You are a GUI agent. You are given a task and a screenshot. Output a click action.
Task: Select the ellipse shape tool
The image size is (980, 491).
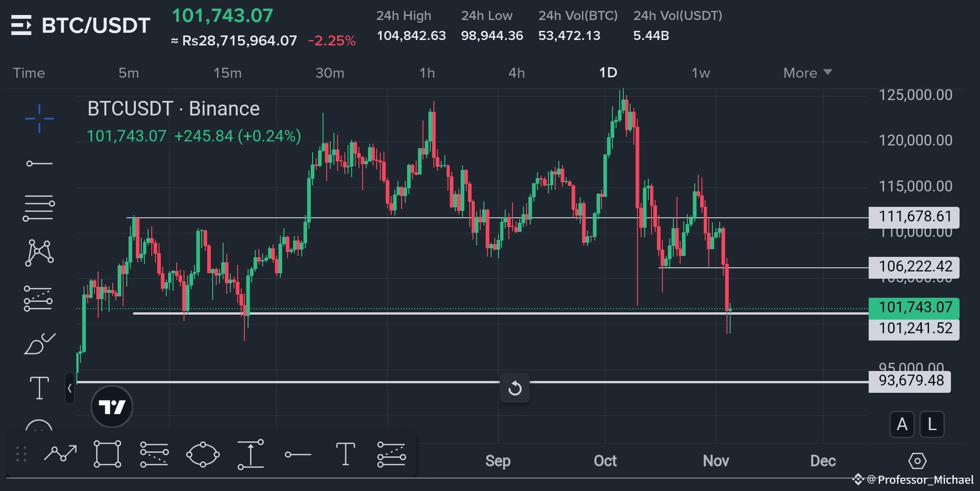[x=203, y=454]
